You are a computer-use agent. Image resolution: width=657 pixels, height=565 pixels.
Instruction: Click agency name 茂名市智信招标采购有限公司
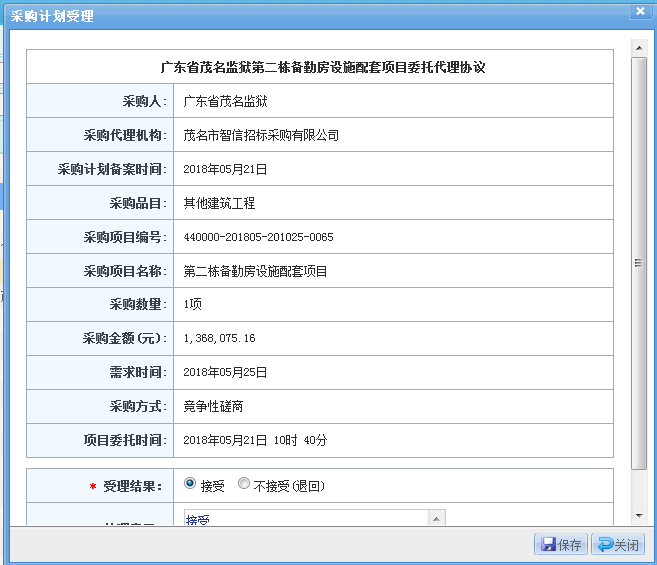(x=261, y=135)
